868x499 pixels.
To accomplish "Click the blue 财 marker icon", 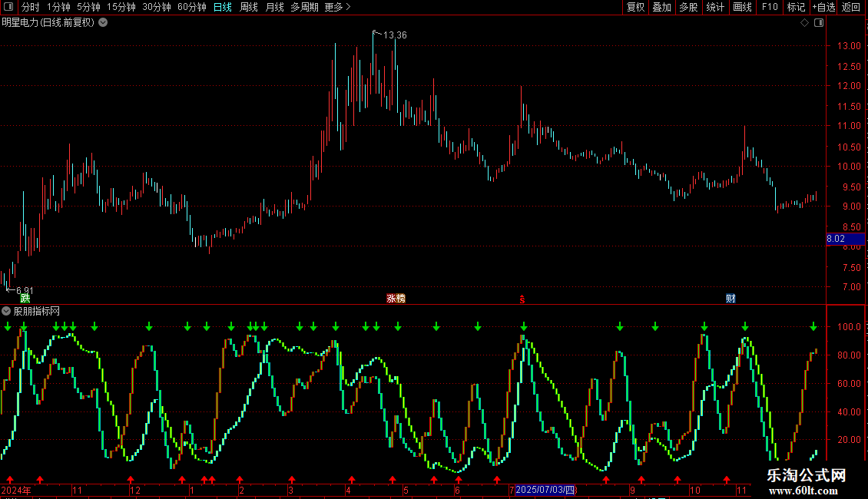I will pyautogui.click(x=731, y=299).
